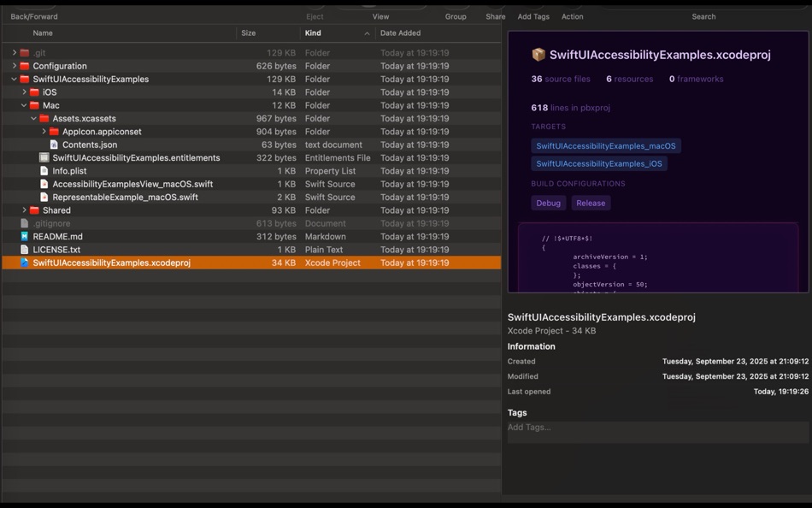Screen dimensions: 812x508
Task: Click the Group icon in the toolbar
Action: (455, 13)
